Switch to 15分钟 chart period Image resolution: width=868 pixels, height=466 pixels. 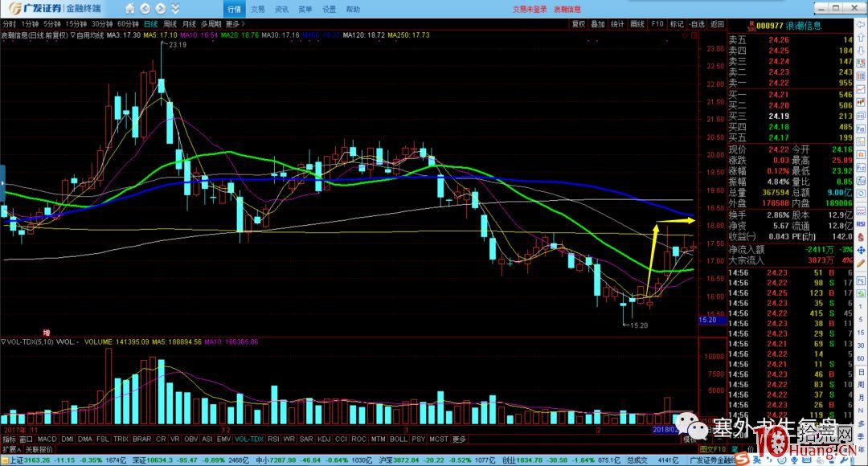pos(76,24)
